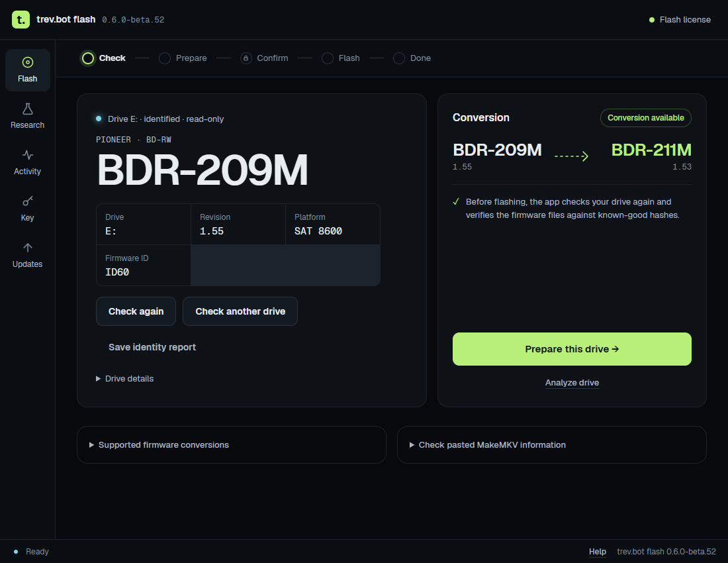Viewport: 728px width, 563px height.
Task: Click the green Flash license status dot
Action: tap(651, 20)
